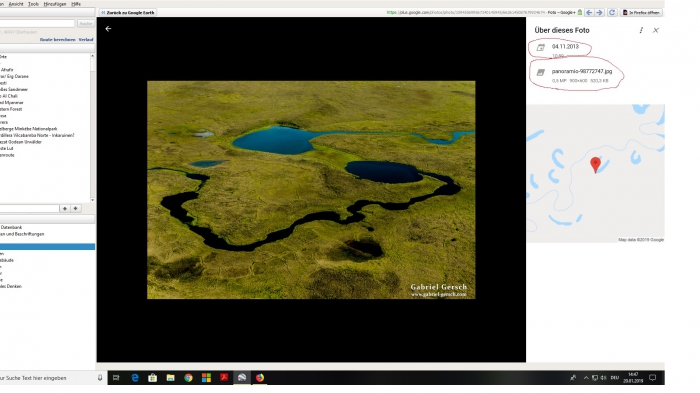Open the red Adobe Acrobat taskbar icon
Image resolution: width=700 pixels, height=393 pixels.
[224, 378]
